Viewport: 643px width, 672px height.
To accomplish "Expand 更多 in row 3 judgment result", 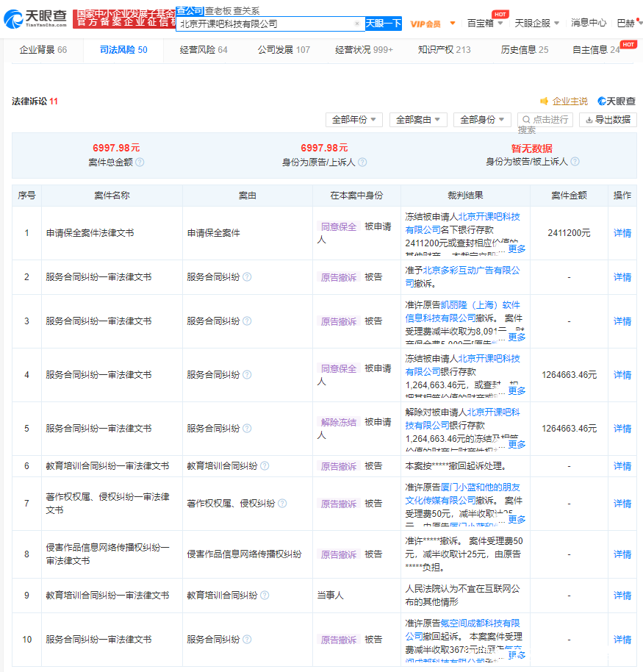I will tap(517, 337).
